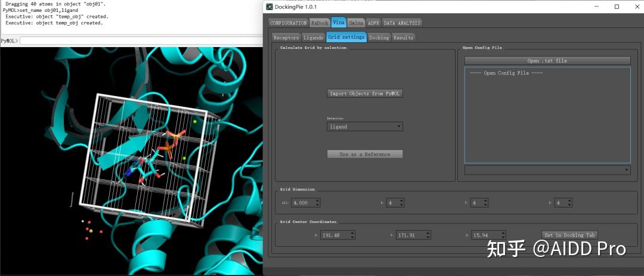Increase the All grid dimension value
The width and height of the screenshot is (644, 276).
click(x=318, y=200)
